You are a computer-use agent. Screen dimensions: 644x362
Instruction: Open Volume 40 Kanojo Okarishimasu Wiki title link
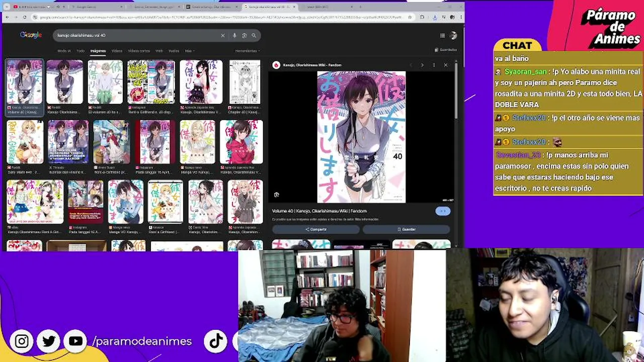coord(319,211)
